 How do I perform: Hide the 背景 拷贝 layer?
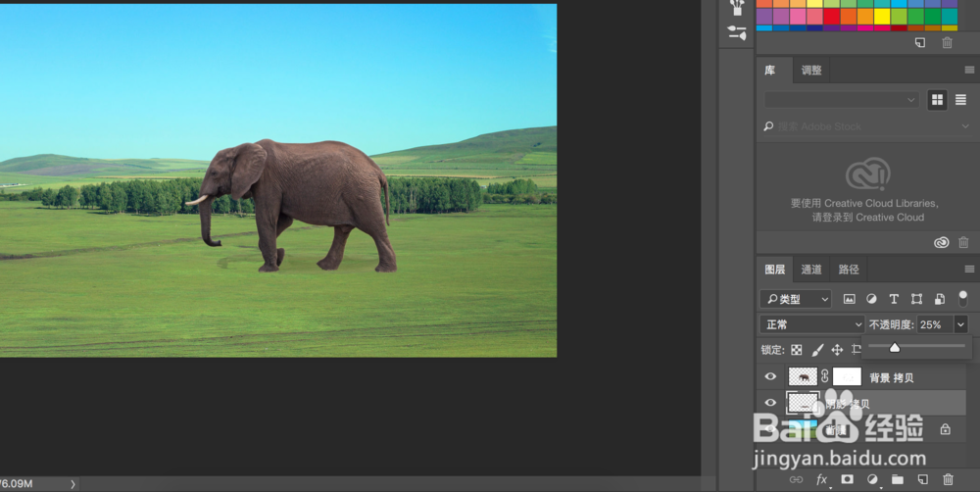770,376
